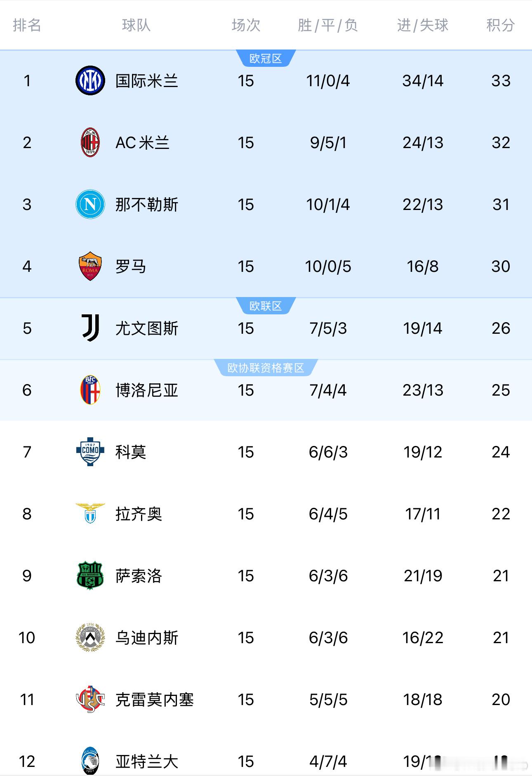This screenshot has width=532, height=776.
Task: Click the Cremonese club logo
Action: point(90,699)
